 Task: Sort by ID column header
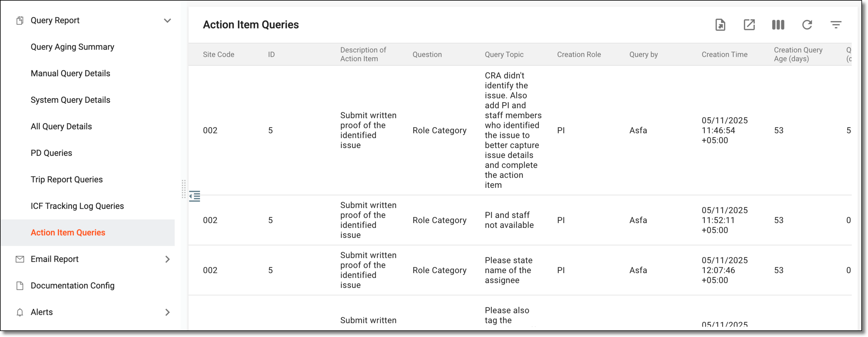tap(271, 55)
